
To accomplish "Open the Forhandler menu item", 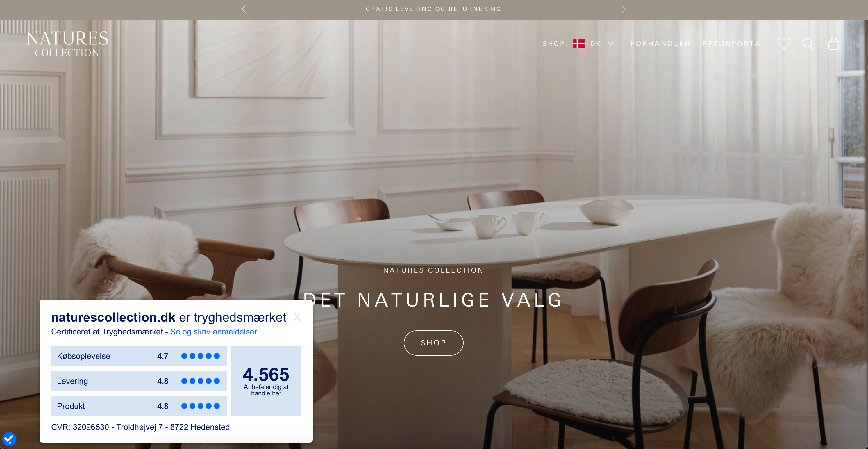I will pyautogui.click(x=660, y=44).
